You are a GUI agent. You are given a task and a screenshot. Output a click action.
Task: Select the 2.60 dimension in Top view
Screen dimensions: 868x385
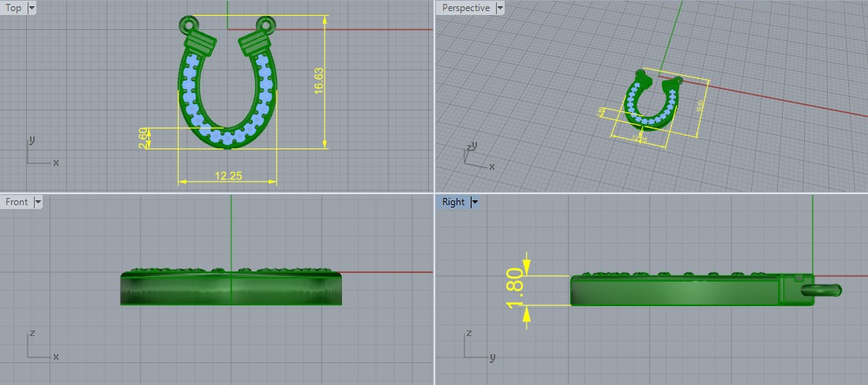pyautogui.click(x=144, y=138)
